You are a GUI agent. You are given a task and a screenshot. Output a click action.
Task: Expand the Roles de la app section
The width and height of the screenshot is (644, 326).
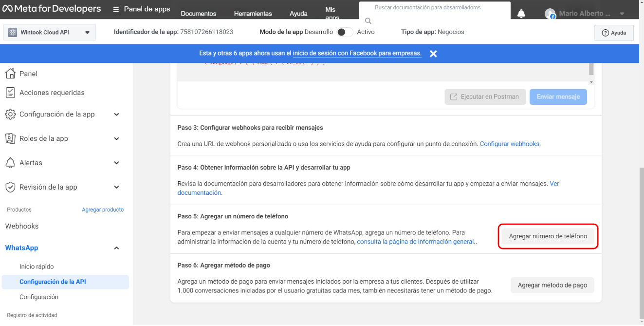click(x=116, y=139)
